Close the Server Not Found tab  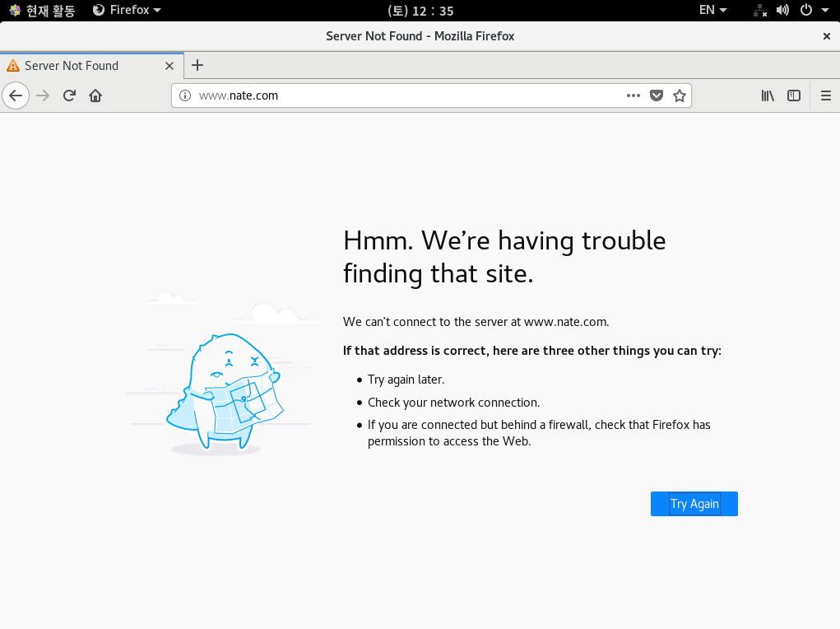pos(169,66)
